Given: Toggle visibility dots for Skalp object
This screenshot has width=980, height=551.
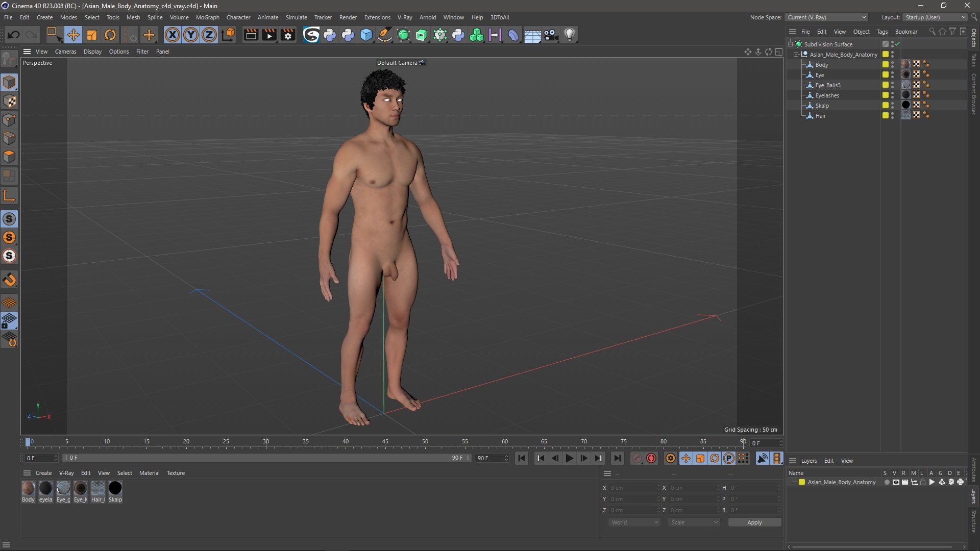Looking at the screenshot, I should point(892,106).
